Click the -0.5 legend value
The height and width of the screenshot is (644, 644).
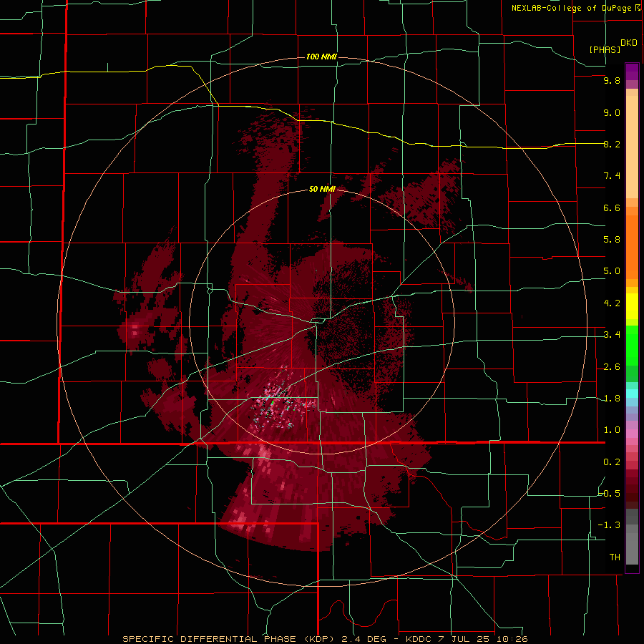coord(610,494)
